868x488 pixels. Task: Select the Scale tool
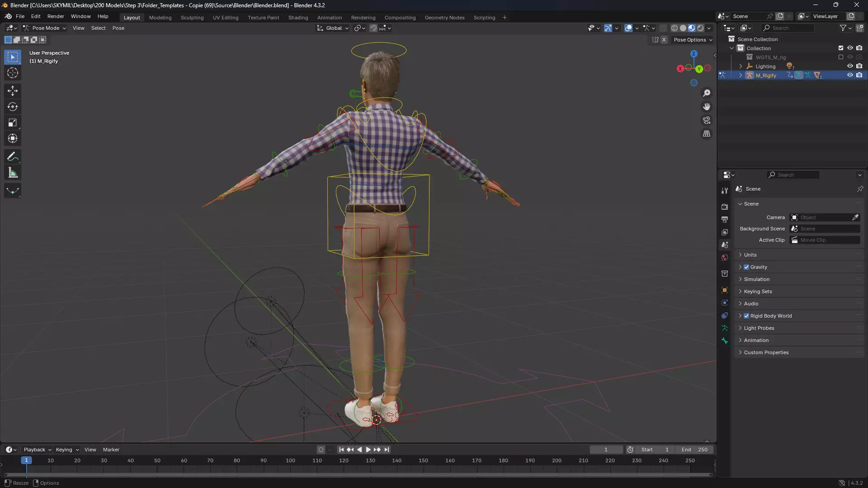point(13,123)
